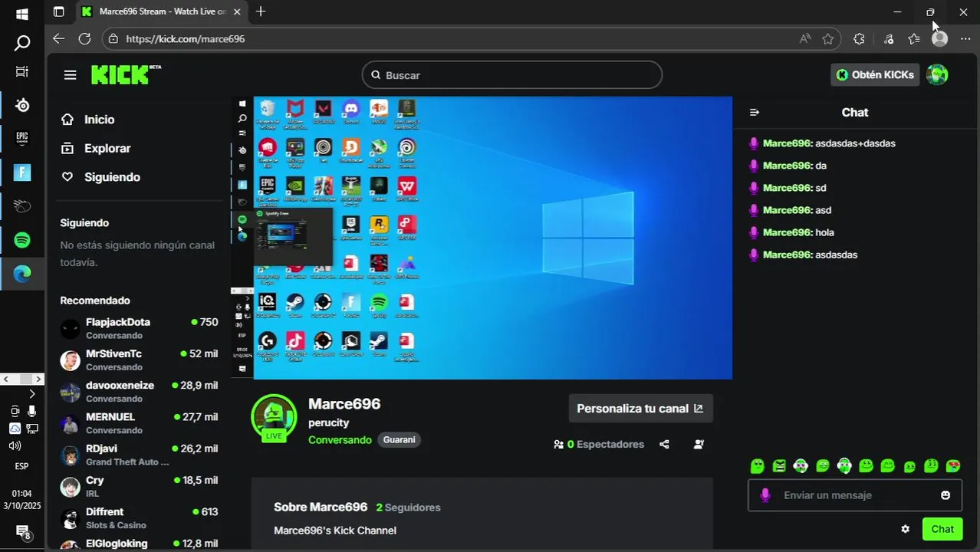Open the Edge profile avatar
This screenshot has height=552, width=980.
pos(939,38)
